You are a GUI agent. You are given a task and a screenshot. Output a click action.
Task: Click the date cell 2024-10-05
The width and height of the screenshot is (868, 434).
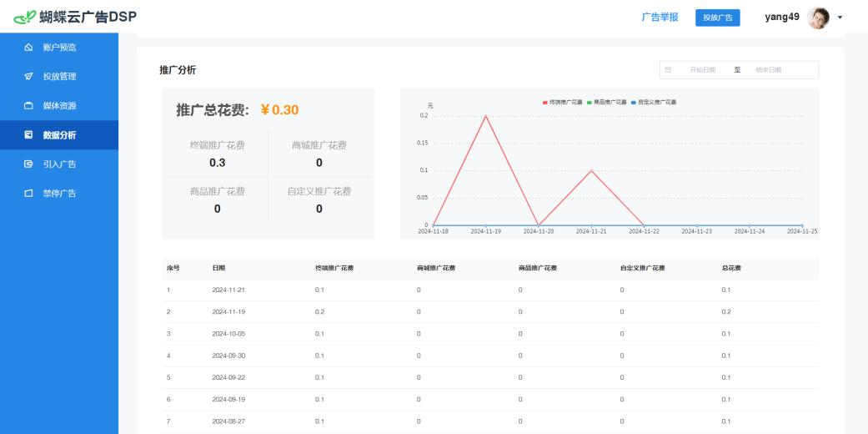click(228, 334)
